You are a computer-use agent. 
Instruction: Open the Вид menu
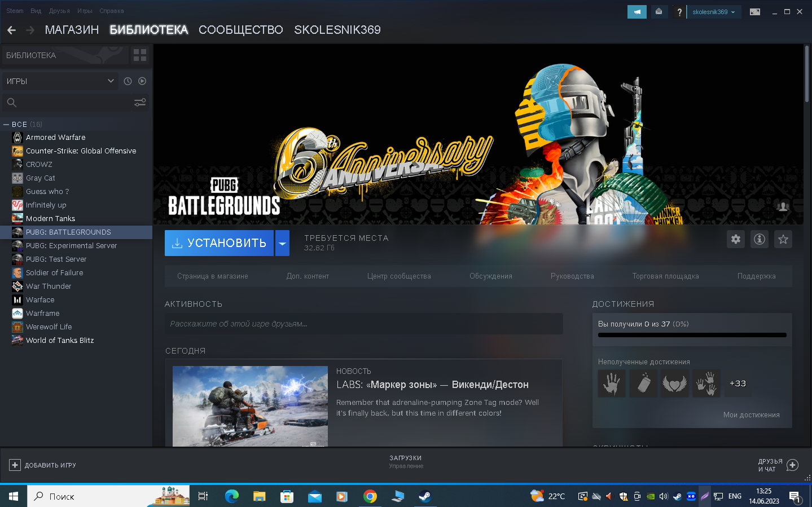[x=36, y=11]
